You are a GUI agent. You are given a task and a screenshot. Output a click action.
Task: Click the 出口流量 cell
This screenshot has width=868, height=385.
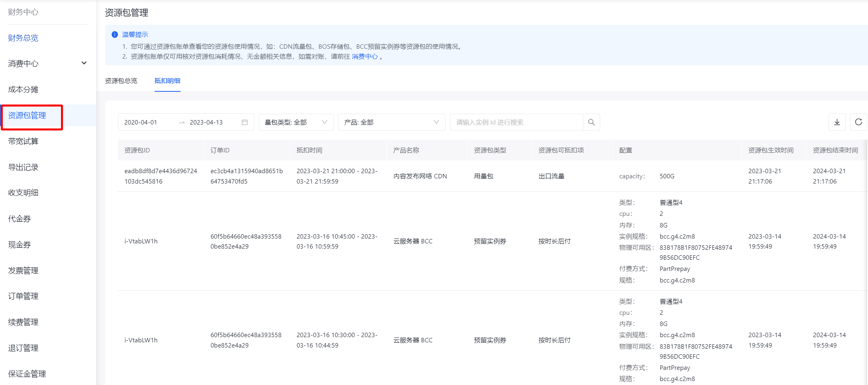[551, 176]
